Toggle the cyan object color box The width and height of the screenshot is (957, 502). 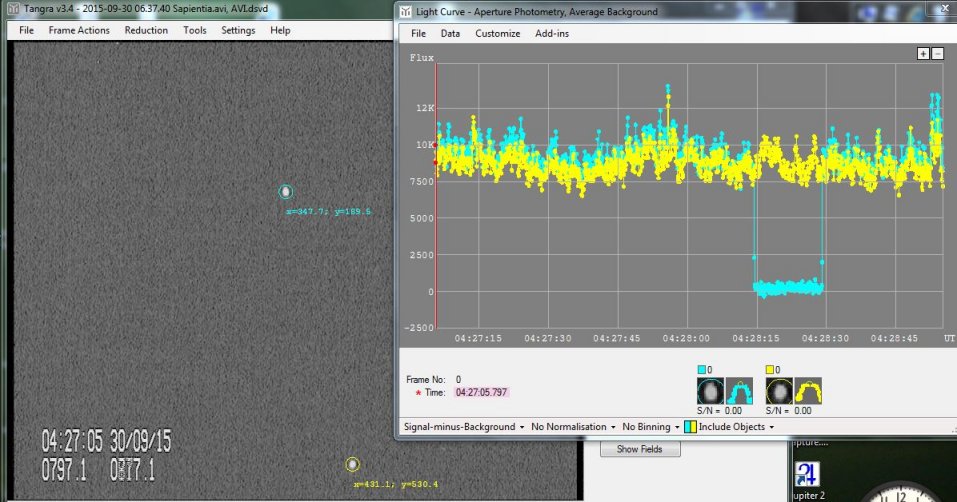[x=701, y=369]
